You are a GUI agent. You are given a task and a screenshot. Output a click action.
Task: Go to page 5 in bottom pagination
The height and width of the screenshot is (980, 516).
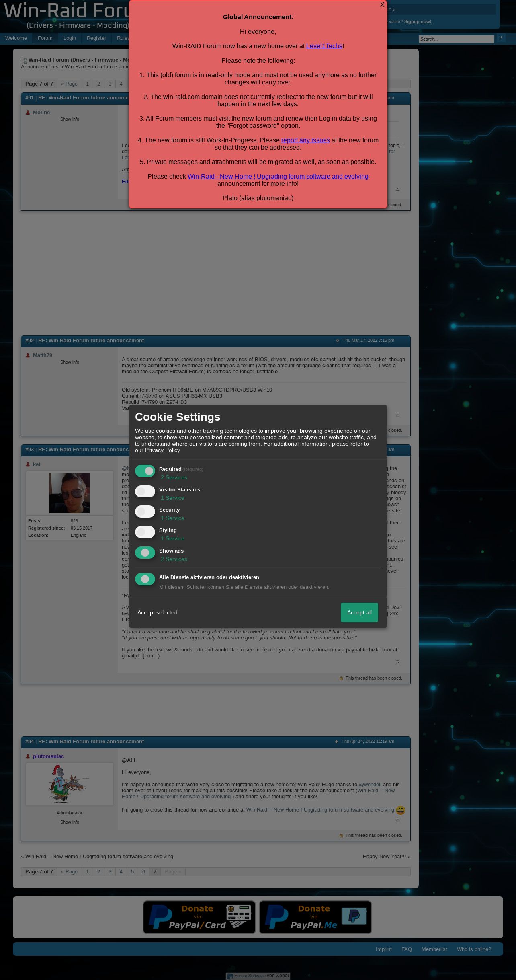(x=132, y=872)
